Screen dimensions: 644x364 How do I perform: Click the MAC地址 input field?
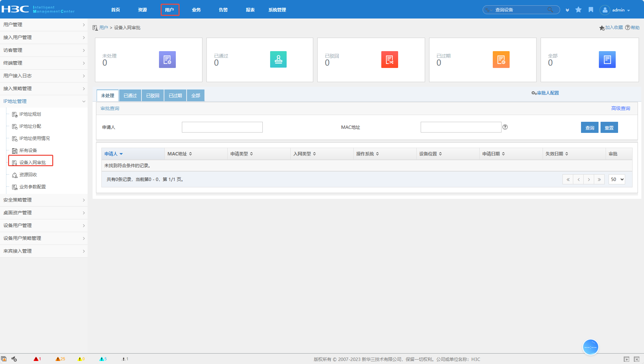pos(461,127)
